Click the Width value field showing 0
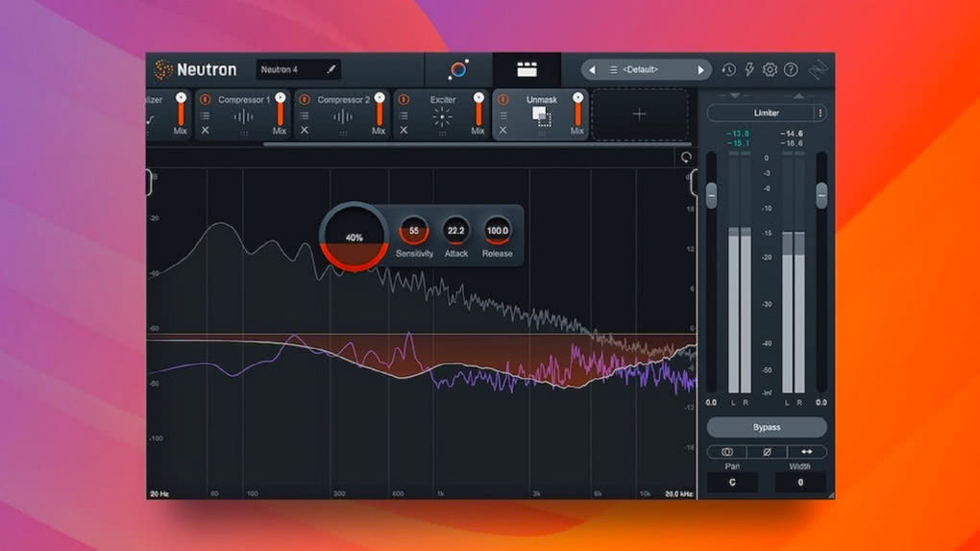This screenshot has height=551, width=980. [x=800, y=482]
